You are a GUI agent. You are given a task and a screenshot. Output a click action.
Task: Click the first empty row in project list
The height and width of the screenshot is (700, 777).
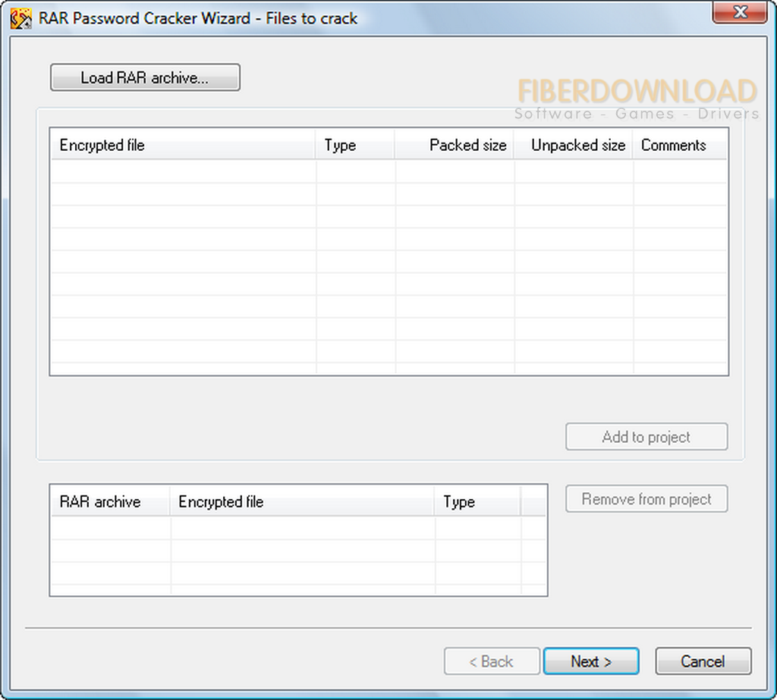[296, 528]
